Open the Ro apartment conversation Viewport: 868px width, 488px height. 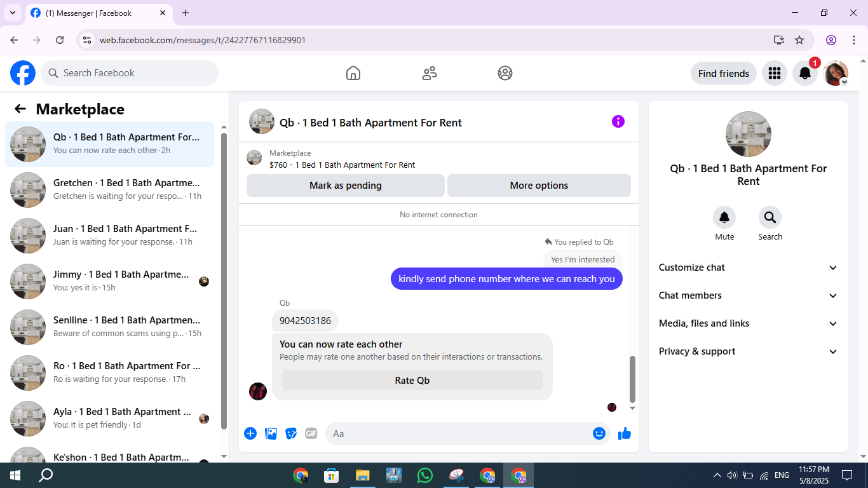point(110,373)
